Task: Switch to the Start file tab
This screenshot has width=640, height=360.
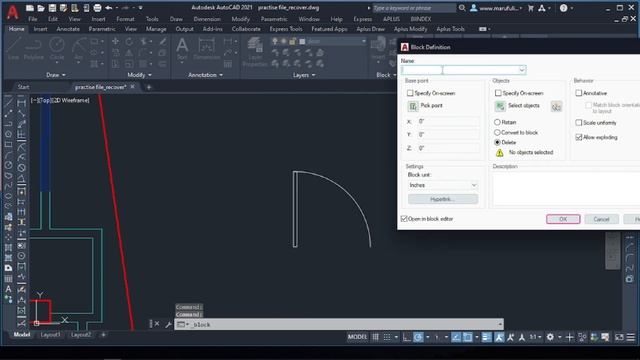Action: point(24,87)
